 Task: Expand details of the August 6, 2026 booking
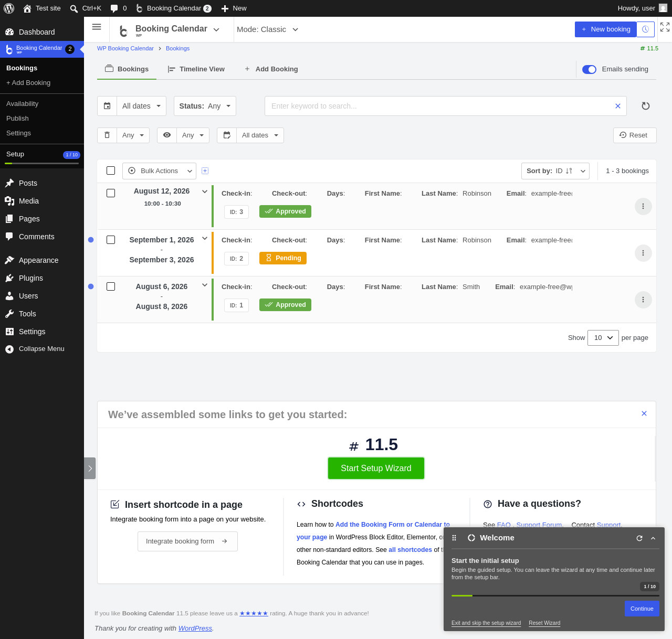pos(205,285)
